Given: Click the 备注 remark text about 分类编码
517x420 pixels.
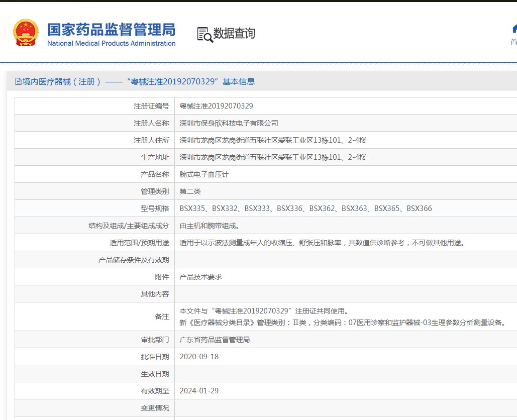Looking at the screenshot, I should coord(343,323).
